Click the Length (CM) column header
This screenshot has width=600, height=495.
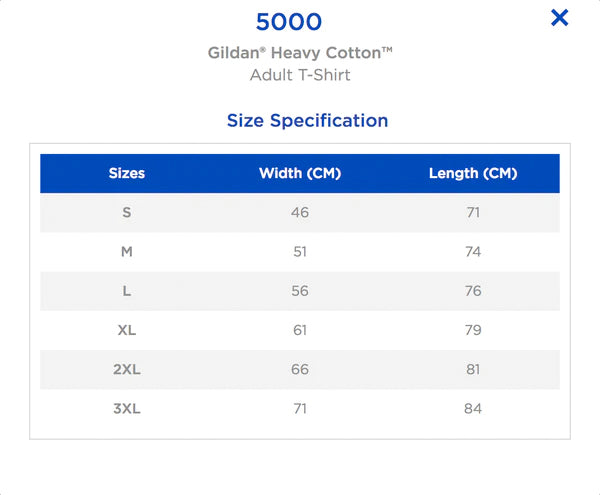tap(473, 173)
